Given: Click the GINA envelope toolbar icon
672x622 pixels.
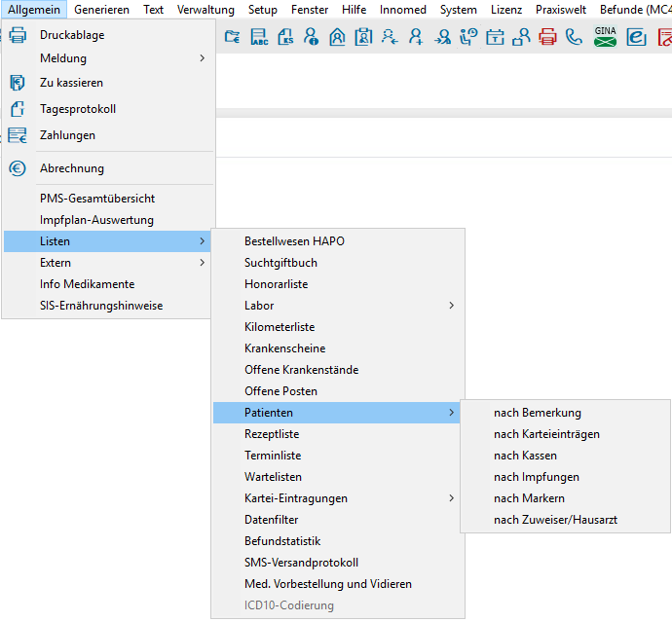Looking at the screenshot, I should point(605,37).
